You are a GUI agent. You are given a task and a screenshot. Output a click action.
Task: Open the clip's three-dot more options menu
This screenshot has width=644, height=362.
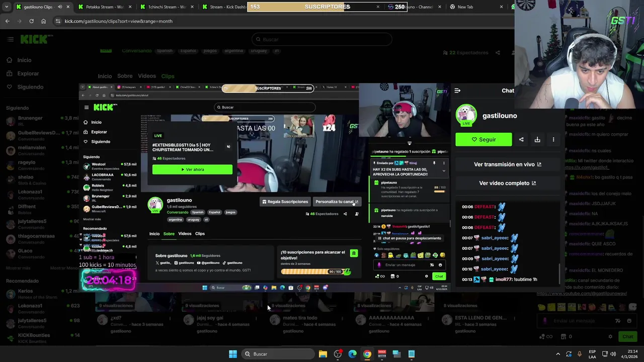coord(553,140)
